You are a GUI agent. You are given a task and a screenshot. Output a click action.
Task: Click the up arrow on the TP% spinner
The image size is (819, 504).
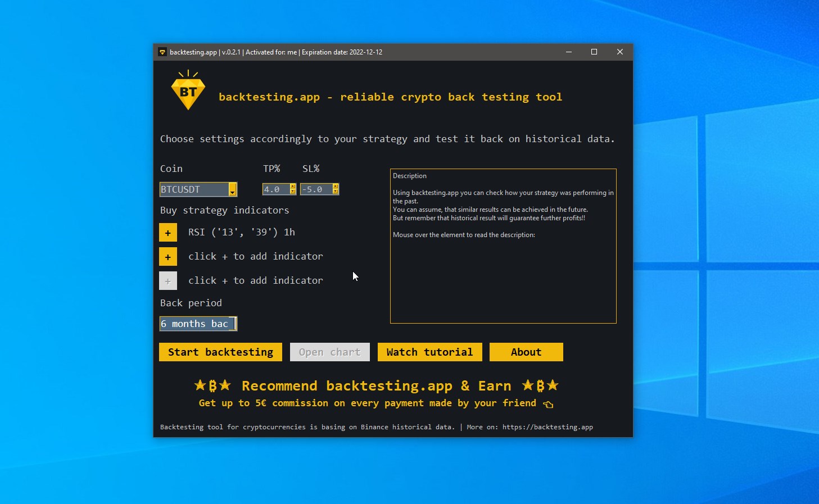click(x=293, y=186)
